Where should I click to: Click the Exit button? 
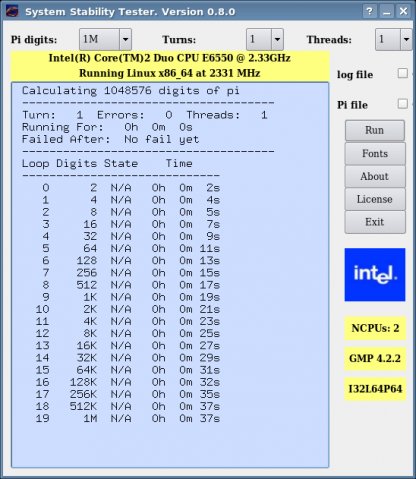(x=375, y=222)
